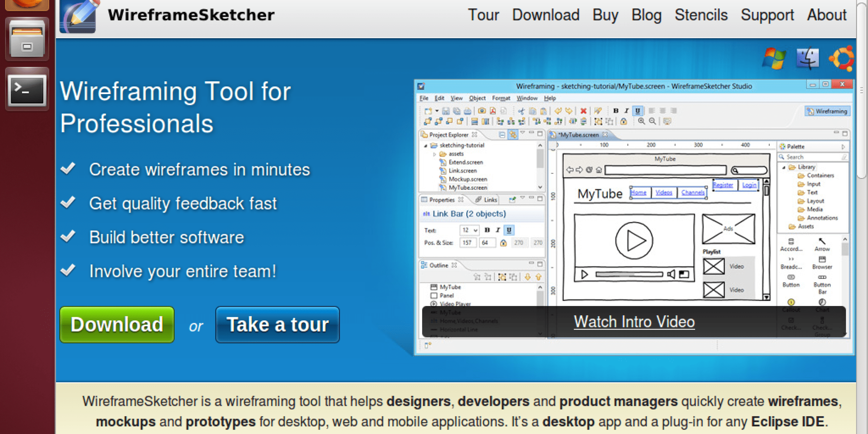Click the lock icon in main toolbar
868x434 pixels.
[x=624, y=121]
